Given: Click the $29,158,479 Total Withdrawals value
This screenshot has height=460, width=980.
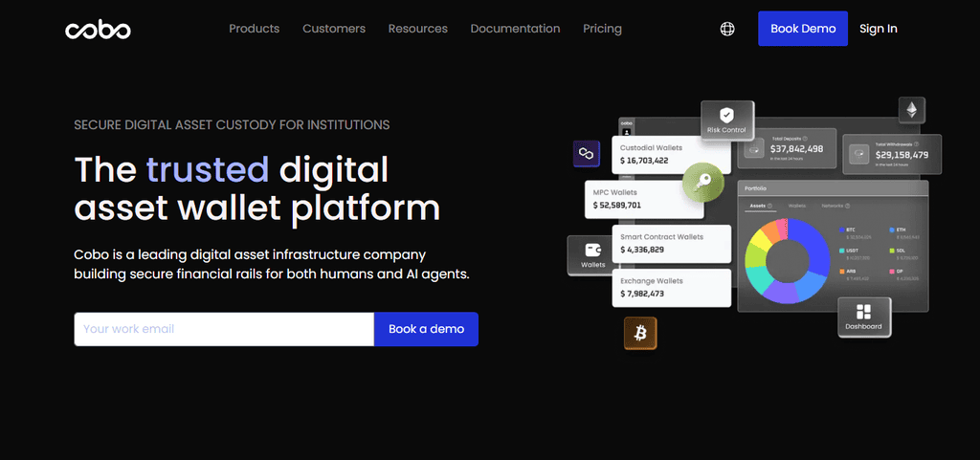Looking at the screenshot, I should [x=902, y=155].
